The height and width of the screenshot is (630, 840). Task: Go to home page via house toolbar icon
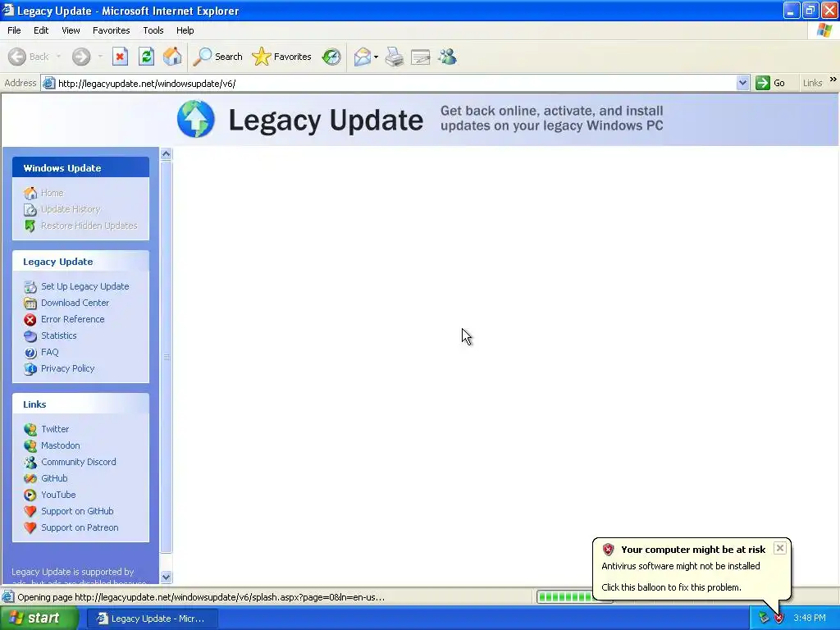click(x=172, y=57)
